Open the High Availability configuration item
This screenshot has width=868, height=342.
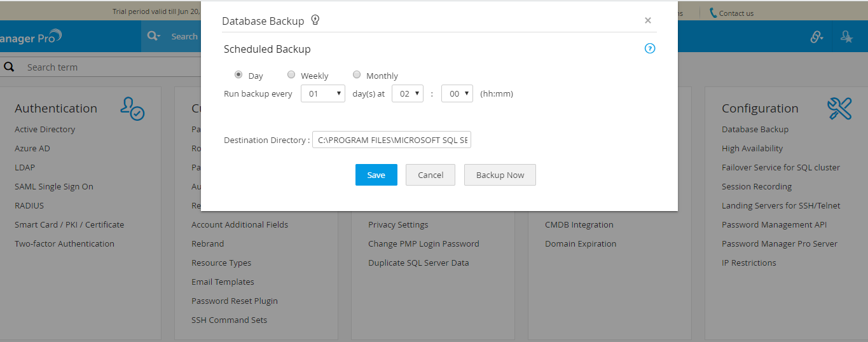click(x=752, y=148)
